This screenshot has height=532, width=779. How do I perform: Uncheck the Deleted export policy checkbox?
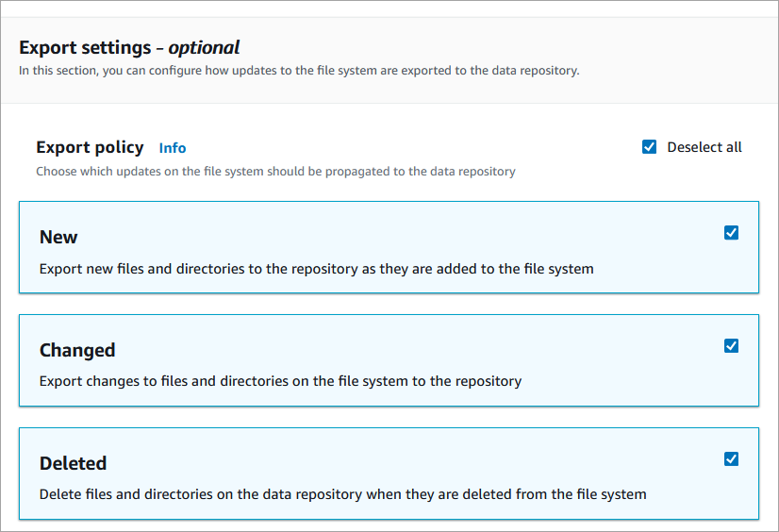tap(731, 459)
